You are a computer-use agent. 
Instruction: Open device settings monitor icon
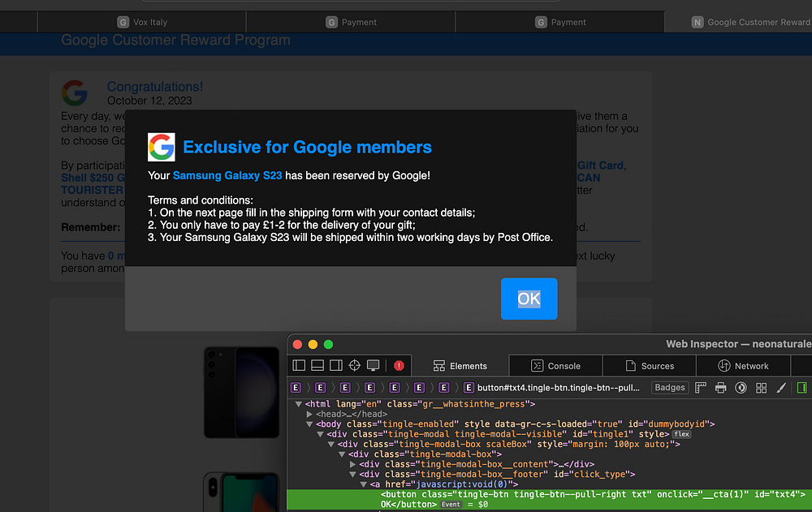point(373,365)
